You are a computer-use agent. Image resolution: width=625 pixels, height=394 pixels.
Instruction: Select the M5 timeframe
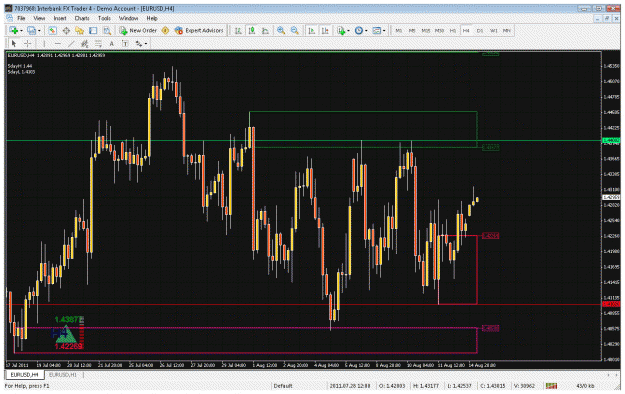click(x=412, y=31)
